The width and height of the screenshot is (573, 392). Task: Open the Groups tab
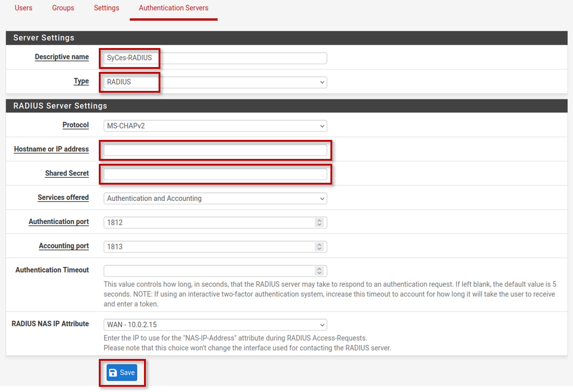click(63, 8)
